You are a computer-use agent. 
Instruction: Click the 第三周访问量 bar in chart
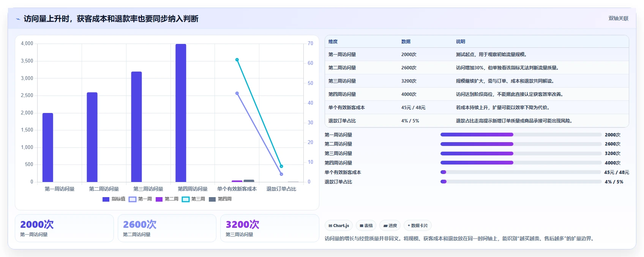click(136, 127)
